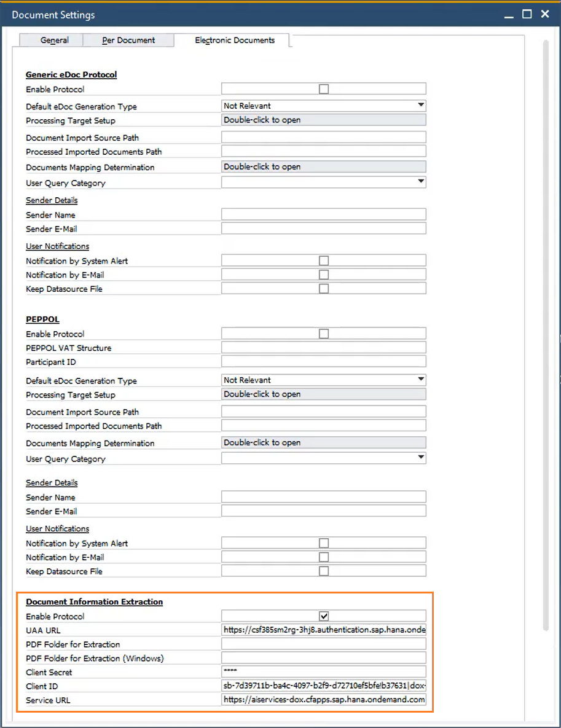Toggle PEPPOL Enable Protocol checkbox
The width and height of the screenshot is (561, 728).
coord(324,334)
